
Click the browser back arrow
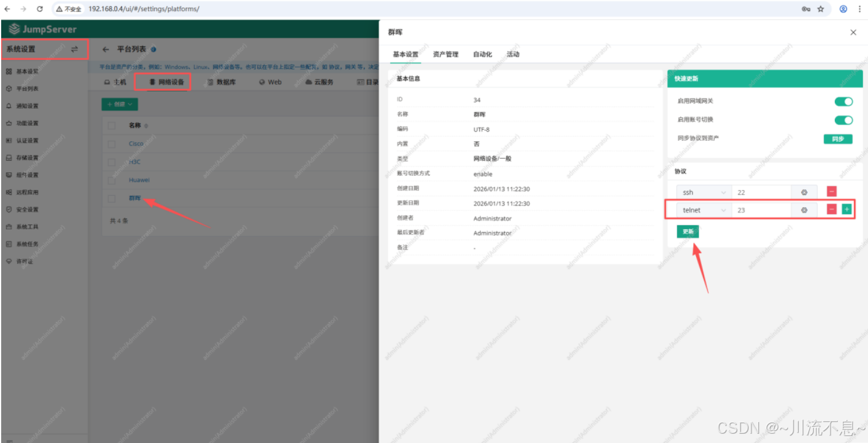tap(8, 9)
